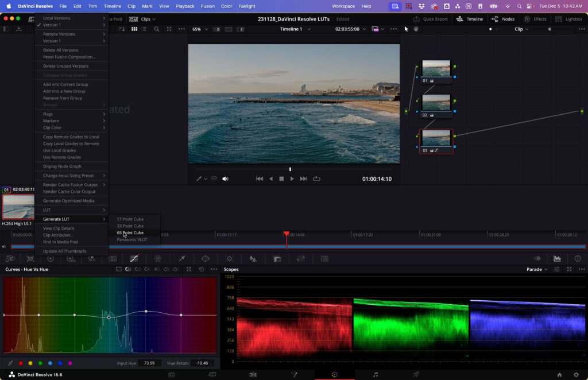Viewport: 588px width, 380px height.
Task: Select Display Node Graph entry
Action: point(71,166)
